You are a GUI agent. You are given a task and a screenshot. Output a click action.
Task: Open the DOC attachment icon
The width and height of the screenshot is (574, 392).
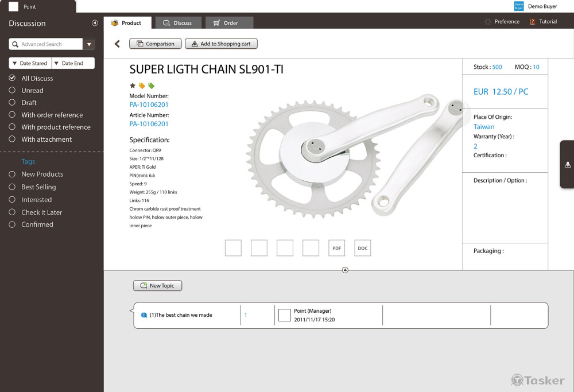pos(362,248)
